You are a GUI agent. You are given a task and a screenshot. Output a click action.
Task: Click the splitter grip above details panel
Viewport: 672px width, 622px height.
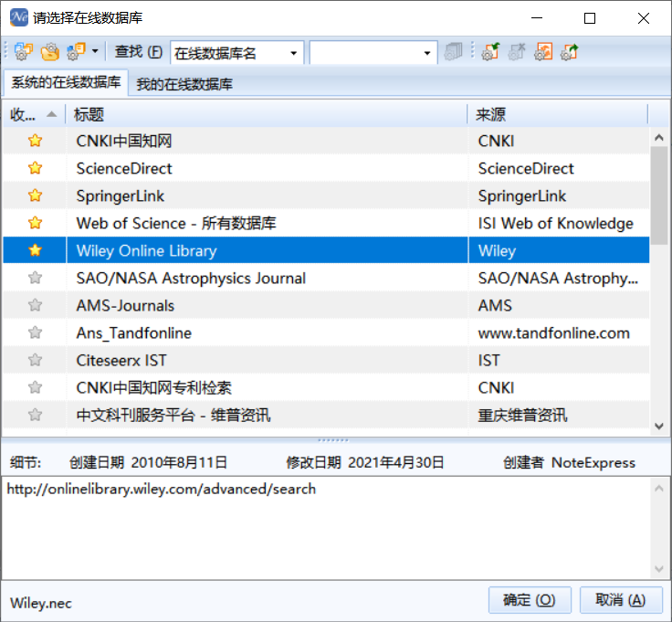point(333,440)
